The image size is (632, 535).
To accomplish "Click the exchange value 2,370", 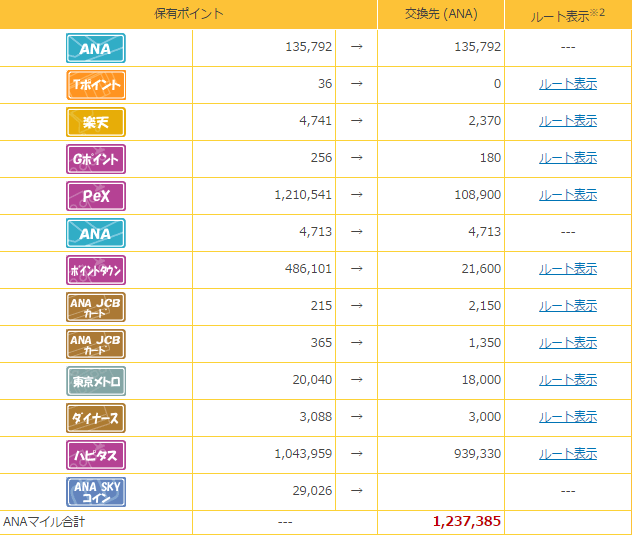I will pyautogui.click(x=484, y=121).
